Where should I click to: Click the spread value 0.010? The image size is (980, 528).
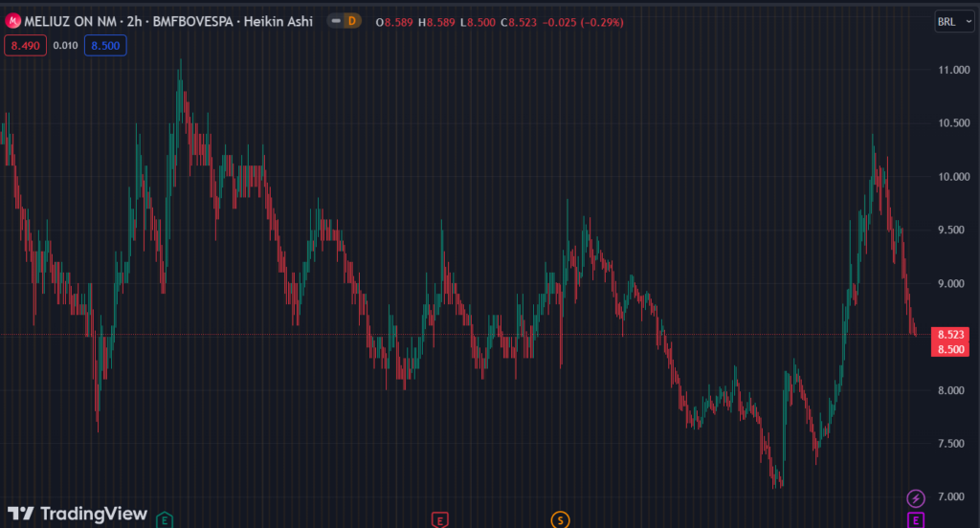pos(66,46)
